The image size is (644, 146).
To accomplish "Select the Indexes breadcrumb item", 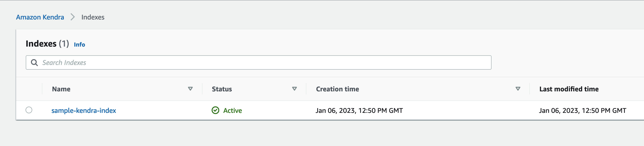I will point(93,17).
